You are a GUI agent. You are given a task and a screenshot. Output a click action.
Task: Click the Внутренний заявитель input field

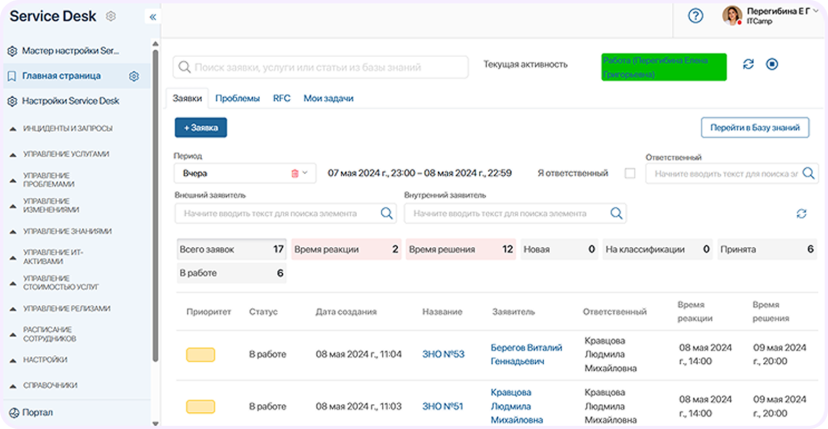tap(515, 213)
